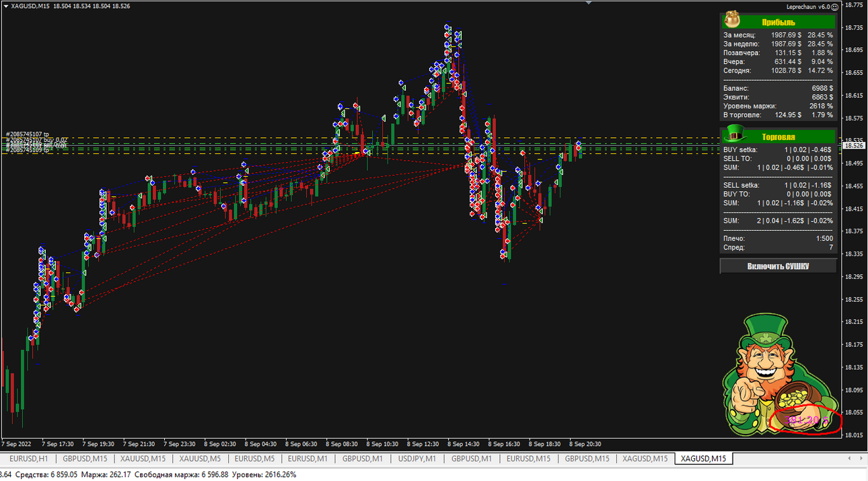Click the SELL TO row

[x=778, y=158]
